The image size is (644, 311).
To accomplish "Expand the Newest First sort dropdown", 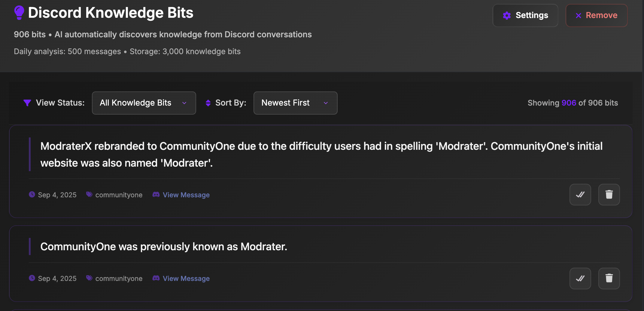I will (295, 103).
